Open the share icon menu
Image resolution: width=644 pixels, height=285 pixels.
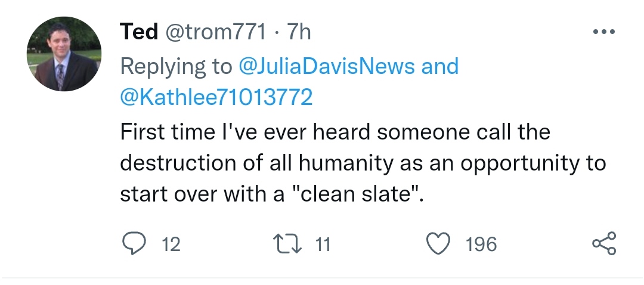(x=603, y=243)
